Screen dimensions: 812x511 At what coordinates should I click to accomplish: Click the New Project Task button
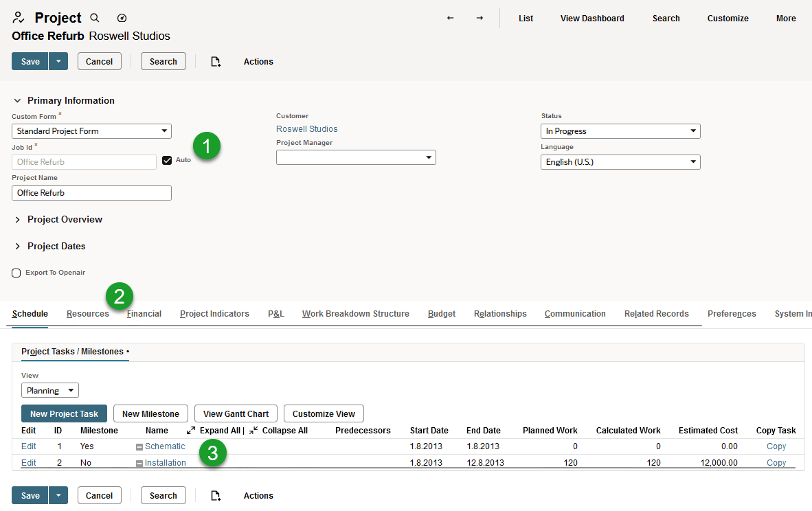[64, 413]
